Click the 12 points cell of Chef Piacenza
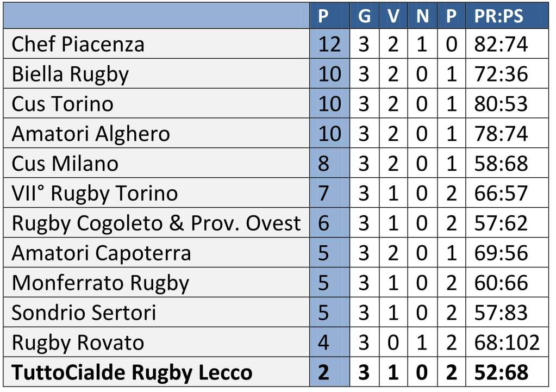Screen dimensions: 556x392 click(329, 45)
